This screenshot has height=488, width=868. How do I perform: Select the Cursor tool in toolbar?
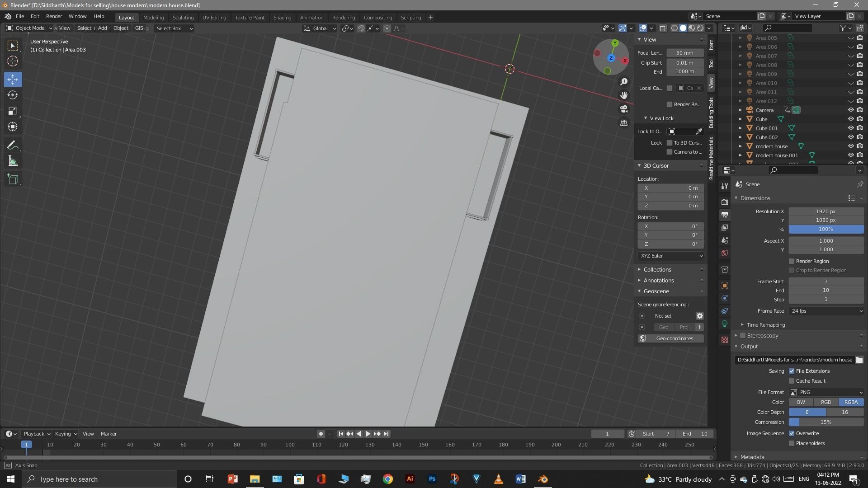point(13,61)
